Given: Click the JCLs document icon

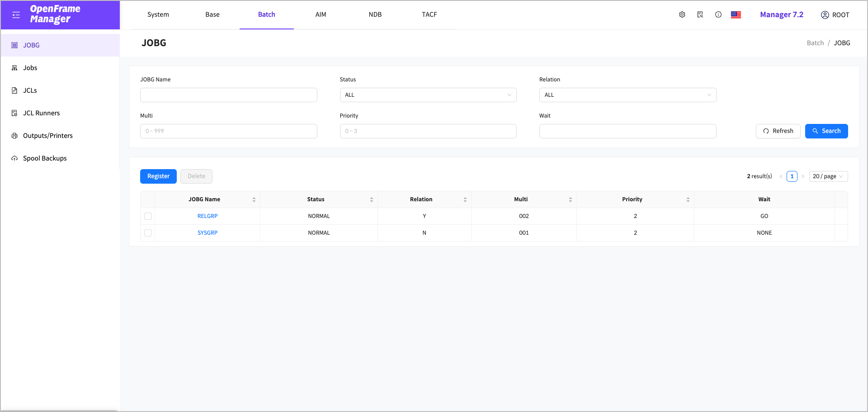Looking at the screenshot, I should [x=14, y=90].
